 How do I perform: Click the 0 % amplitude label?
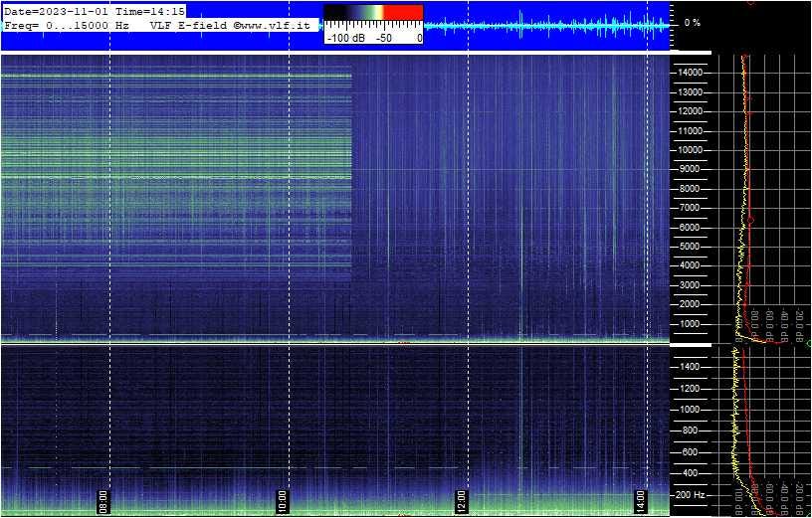(692, 23)
